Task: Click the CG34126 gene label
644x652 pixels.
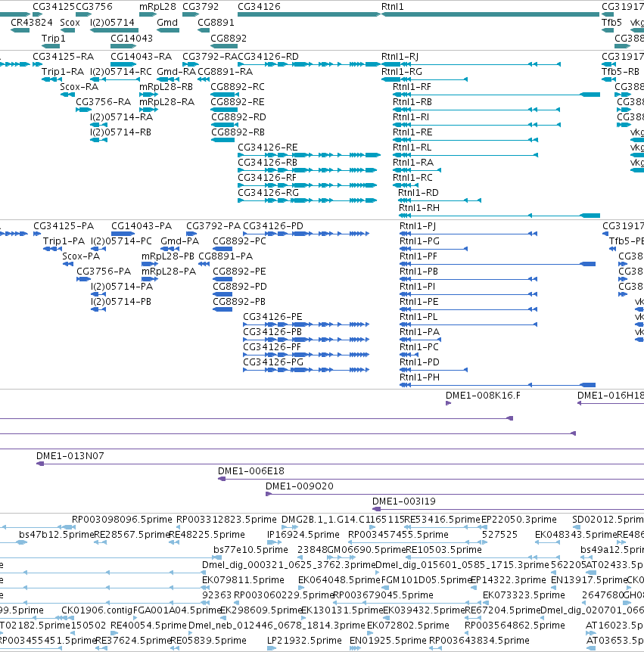Action: click(x=259, y=7)
